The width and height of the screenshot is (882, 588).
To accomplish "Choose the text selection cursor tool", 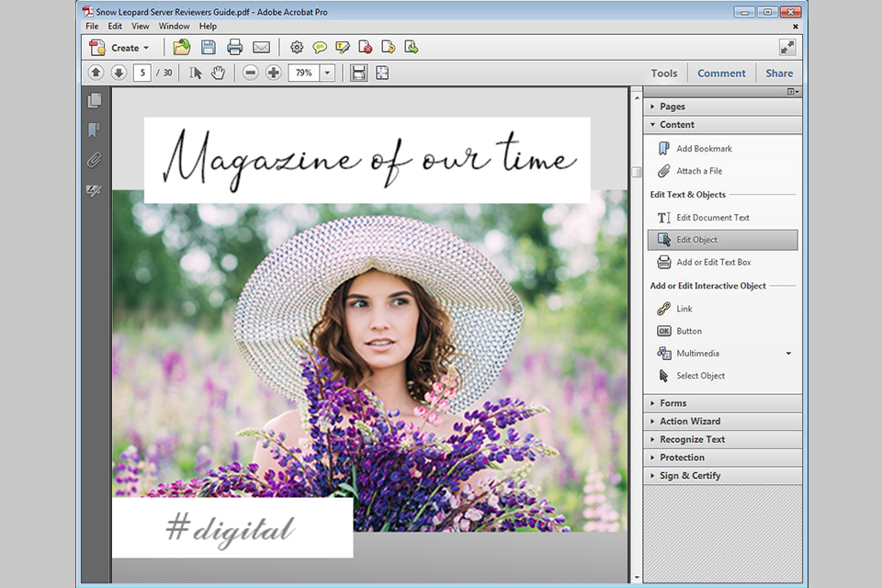I will (x=195, y=73).
